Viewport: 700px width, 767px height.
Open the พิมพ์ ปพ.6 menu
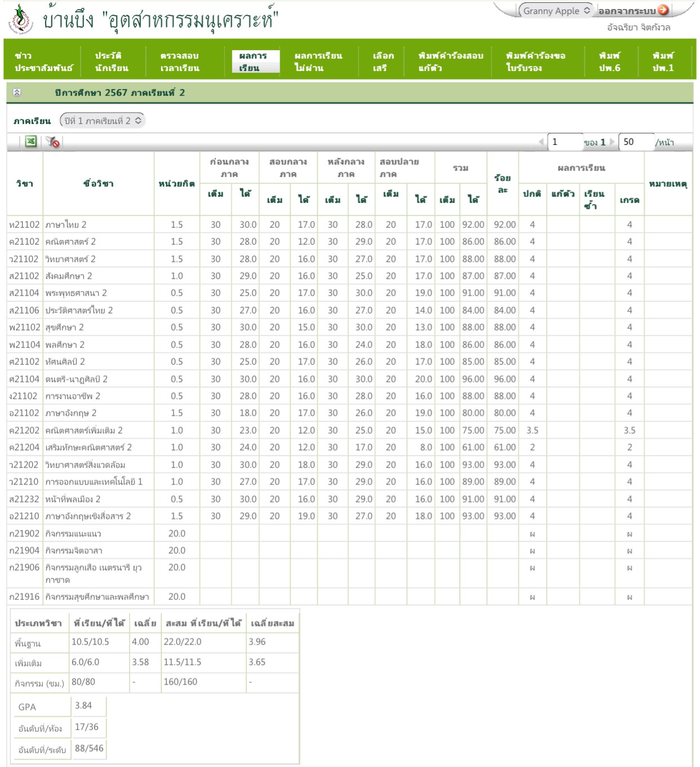(609, 62)
